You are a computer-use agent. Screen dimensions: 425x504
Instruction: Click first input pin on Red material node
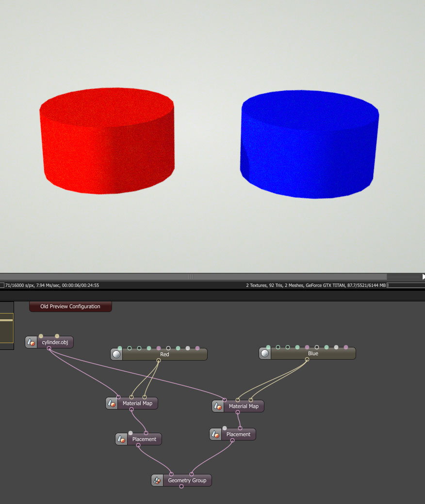120,348
